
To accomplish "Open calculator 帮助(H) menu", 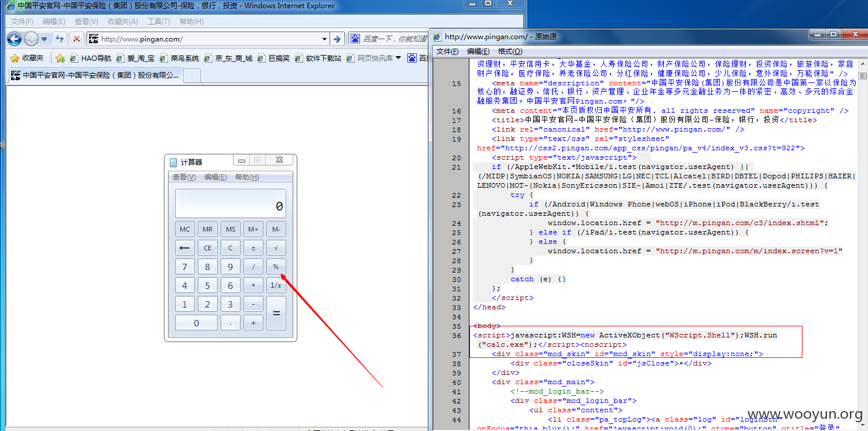I will tap(247, 177).
